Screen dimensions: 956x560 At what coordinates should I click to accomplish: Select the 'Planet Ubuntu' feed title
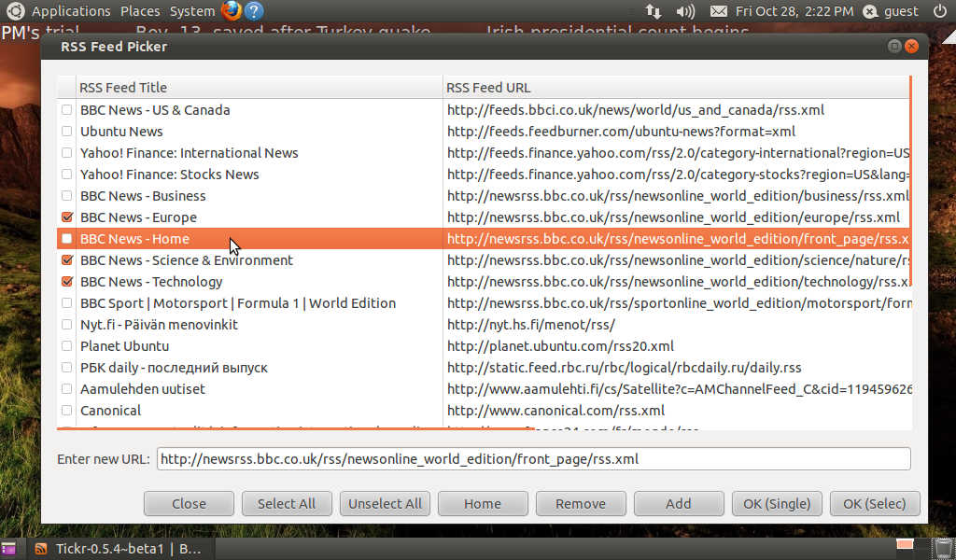[124, 346]
